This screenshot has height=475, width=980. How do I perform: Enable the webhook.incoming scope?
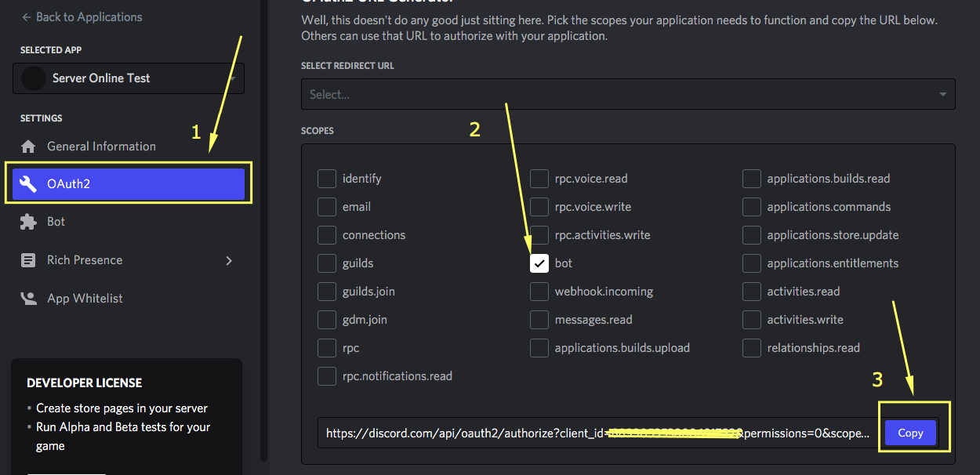coord(539,291)
